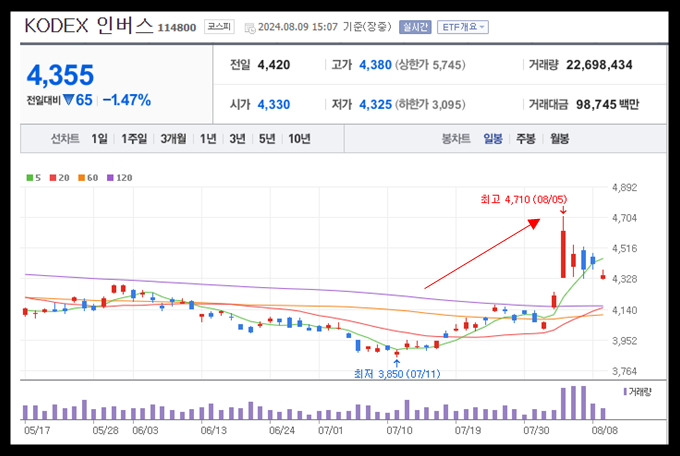Click the 최고 4,710 (08/05) chart label
680x456 pixels.
[x=523, y=199]
